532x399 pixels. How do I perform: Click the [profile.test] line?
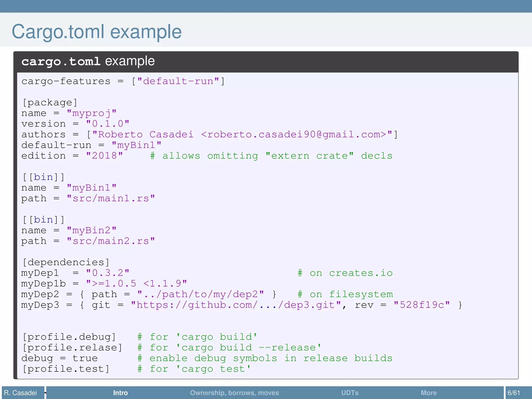coord(66,369)
